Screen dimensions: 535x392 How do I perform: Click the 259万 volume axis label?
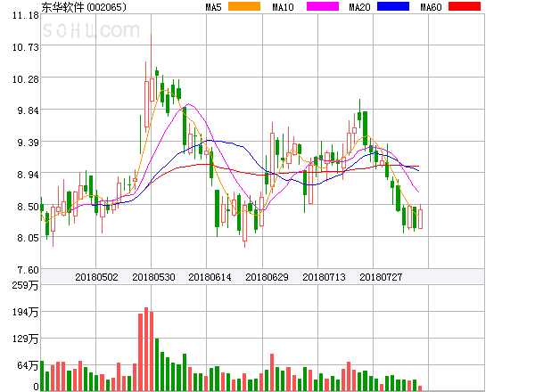(x=25, y=285)
